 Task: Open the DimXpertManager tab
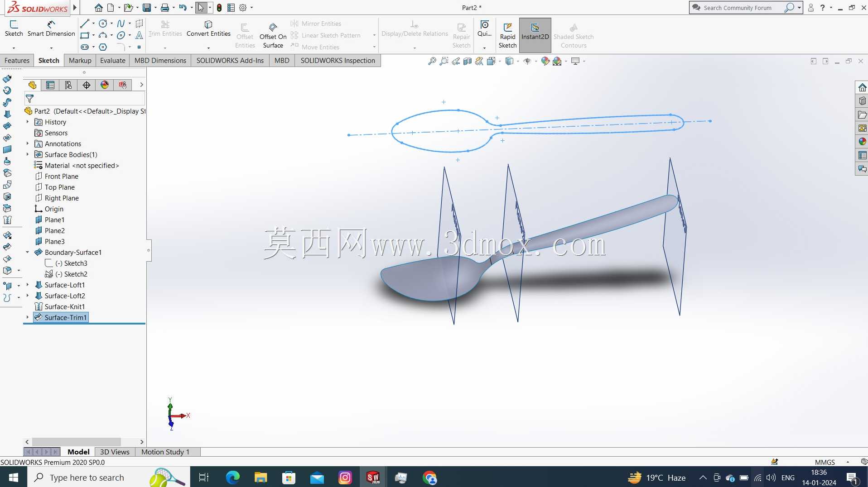(87, 85)
